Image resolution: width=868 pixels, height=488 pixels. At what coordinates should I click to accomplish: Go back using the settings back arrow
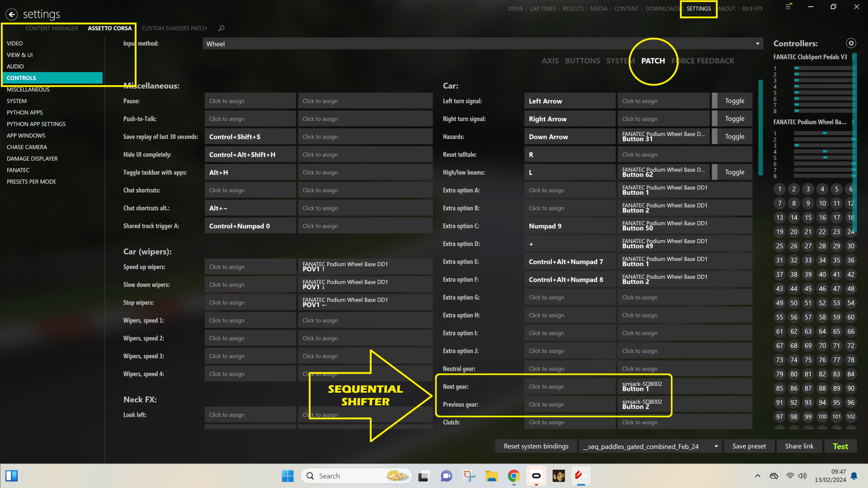(x=11, y=14)
